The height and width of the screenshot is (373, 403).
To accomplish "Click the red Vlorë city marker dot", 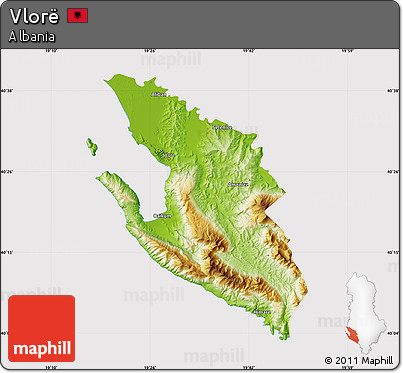I will 169,159.
